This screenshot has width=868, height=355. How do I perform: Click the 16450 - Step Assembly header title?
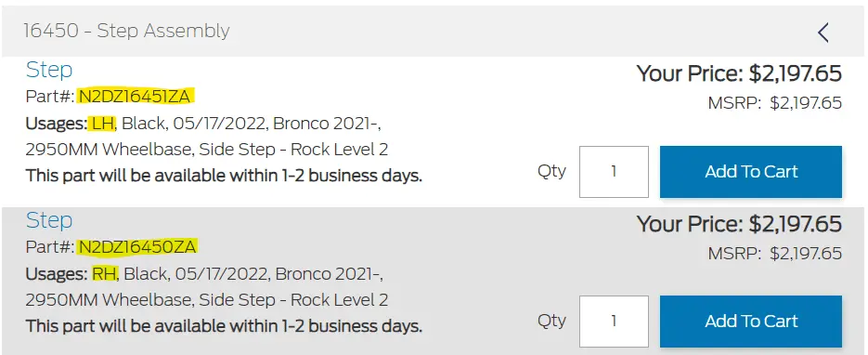pos(126,31)
